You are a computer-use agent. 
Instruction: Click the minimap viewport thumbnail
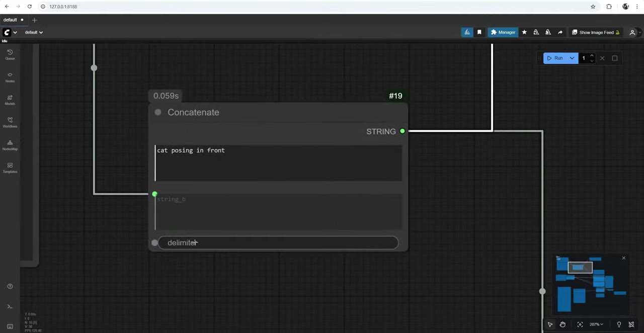tap(580, 267)
